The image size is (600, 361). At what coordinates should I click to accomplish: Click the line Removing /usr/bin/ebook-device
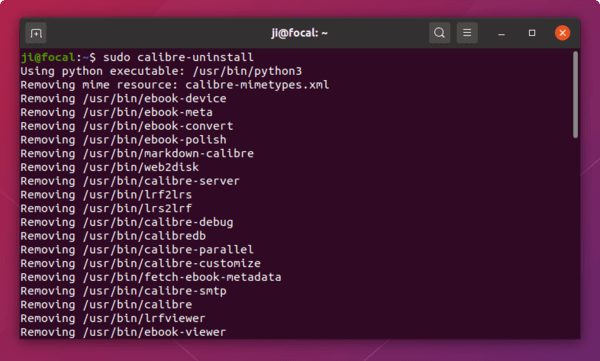(x=123, y=99)
